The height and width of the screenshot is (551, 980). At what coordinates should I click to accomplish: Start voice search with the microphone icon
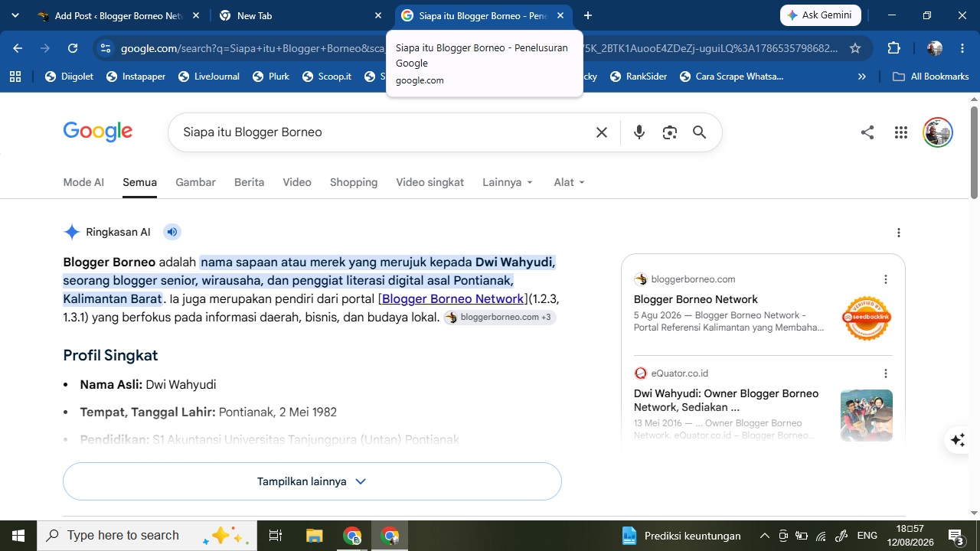[x=639, y=132]
